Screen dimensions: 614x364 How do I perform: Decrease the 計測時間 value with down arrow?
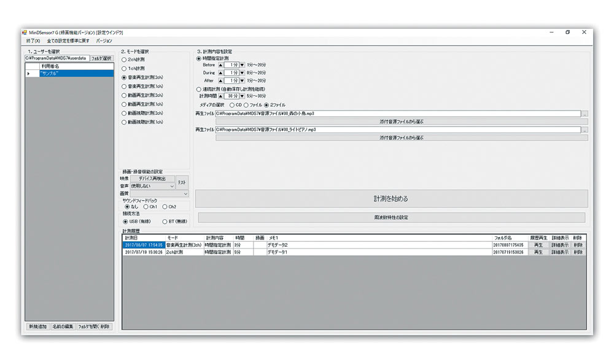point(242,96)
